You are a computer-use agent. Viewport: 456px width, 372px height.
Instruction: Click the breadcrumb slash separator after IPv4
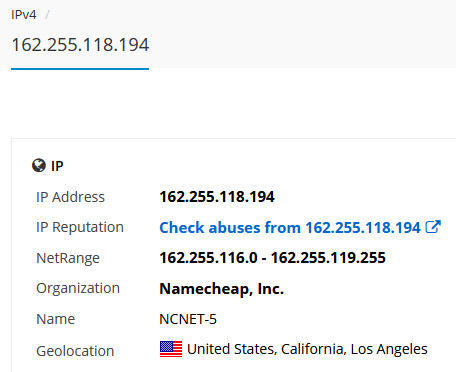point(47,15)
